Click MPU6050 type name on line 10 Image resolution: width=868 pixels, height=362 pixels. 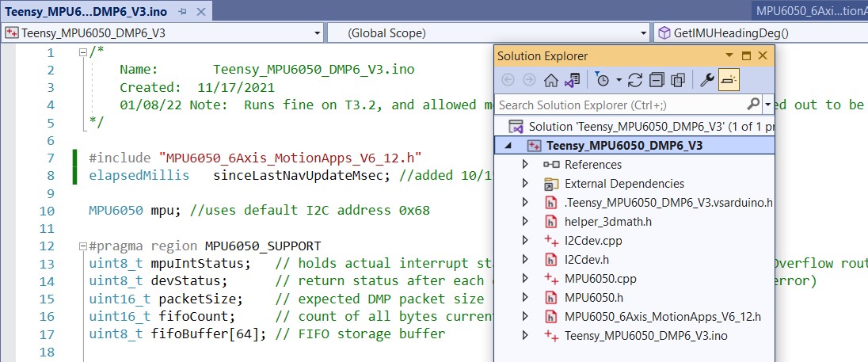pyautogui.click(x=116, y=211)
